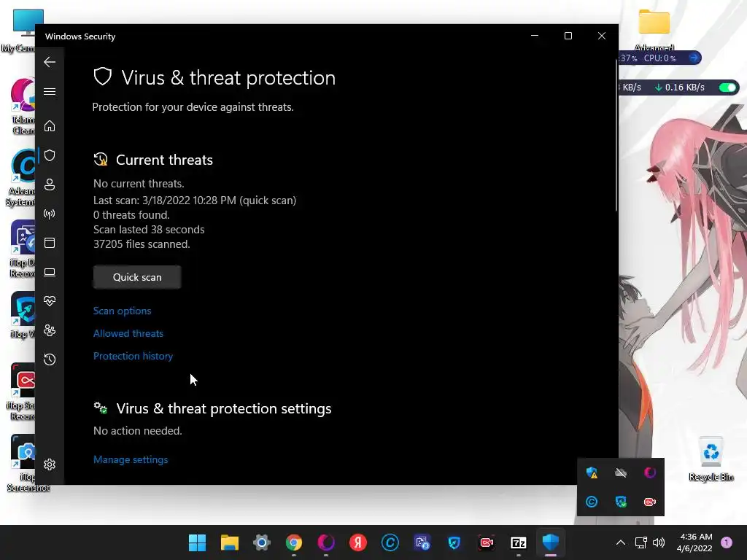Open Manage settings link
This screenshot has height=560, width=747.
tap(131, 459)
